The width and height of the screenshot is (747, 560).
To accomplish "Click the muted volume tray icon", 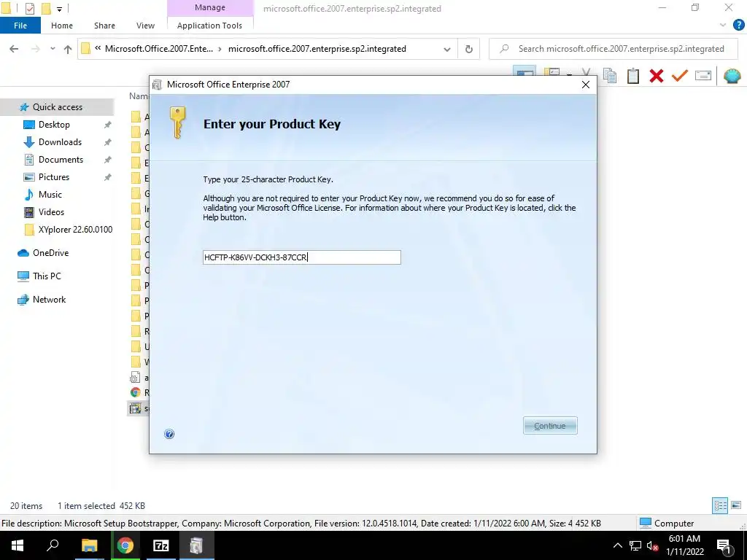I will coord(652,545).
